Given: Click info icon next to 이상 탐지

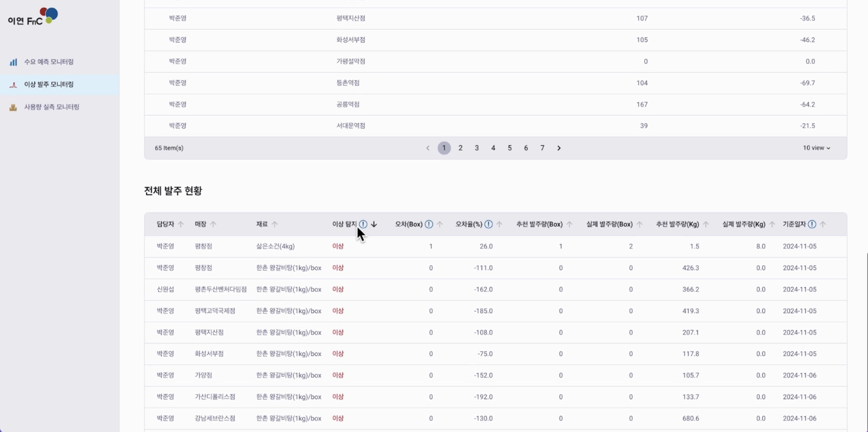Looking at the screenshot, I should [363, 224].
